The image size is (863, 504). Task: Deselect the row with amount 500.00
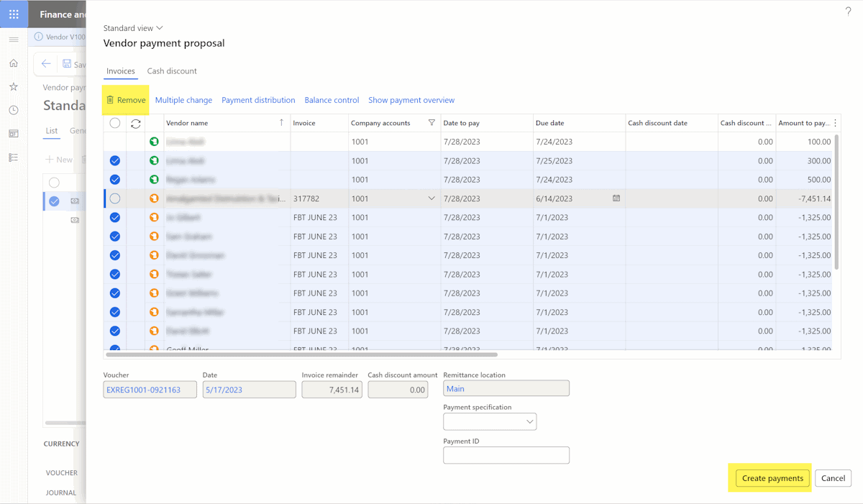click(x=115, y=179)
